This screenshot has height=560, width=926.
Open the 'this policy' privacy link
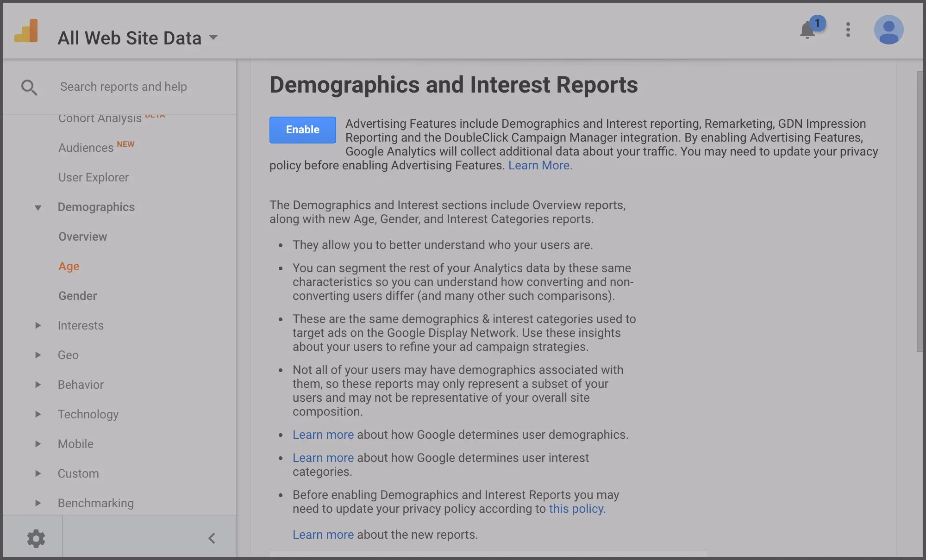(x=576, y=509)
